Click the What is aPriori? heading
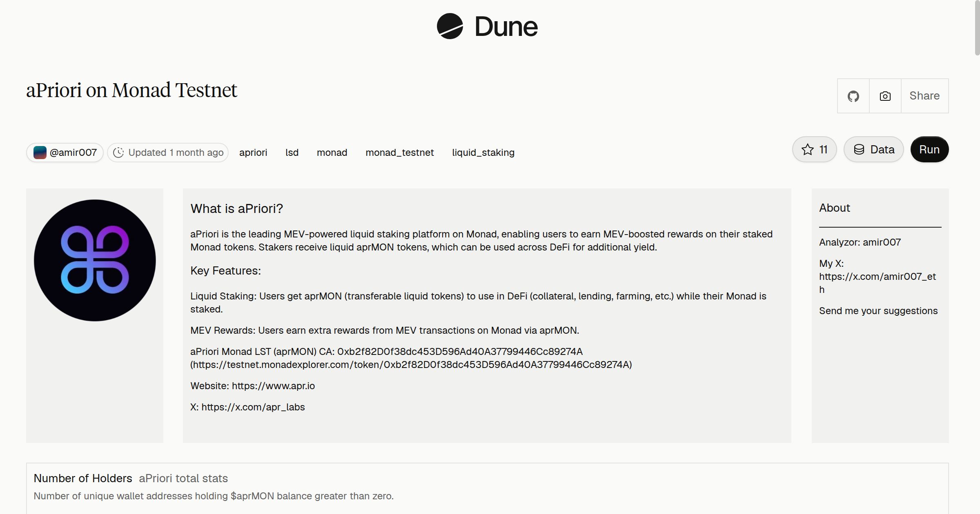The height and width of the screenshot is (514, 980). point(236,208)
